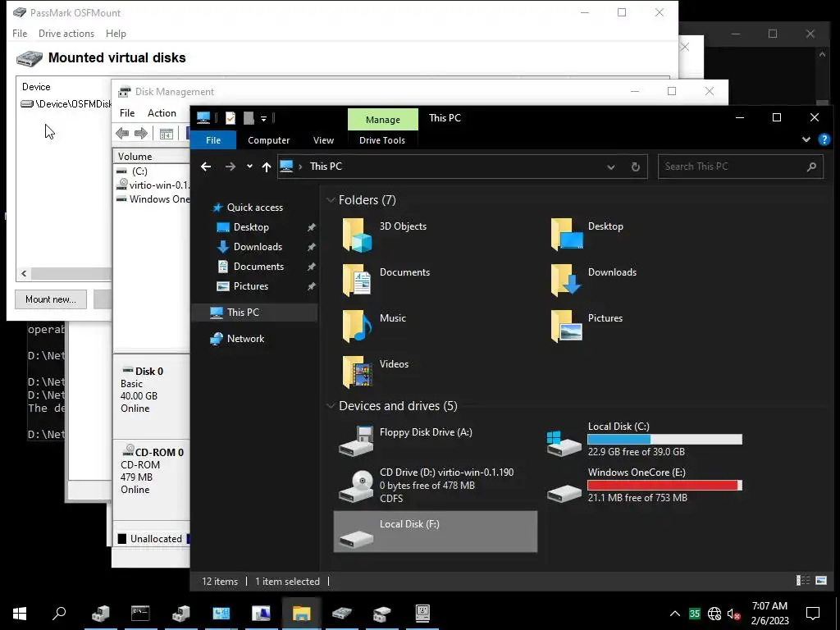
Task: Open the Desktop folder in Folders section
Action: [567, 235]
